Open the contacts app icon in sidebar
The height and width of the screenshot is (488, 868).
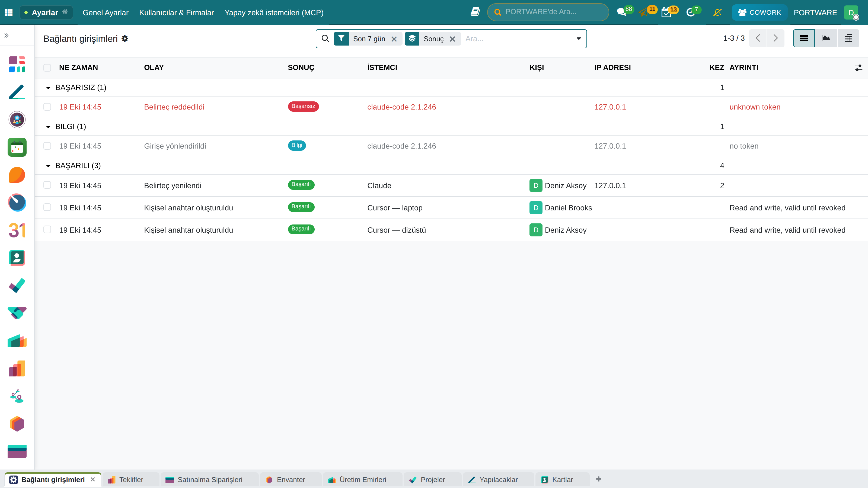click(17, 258)
